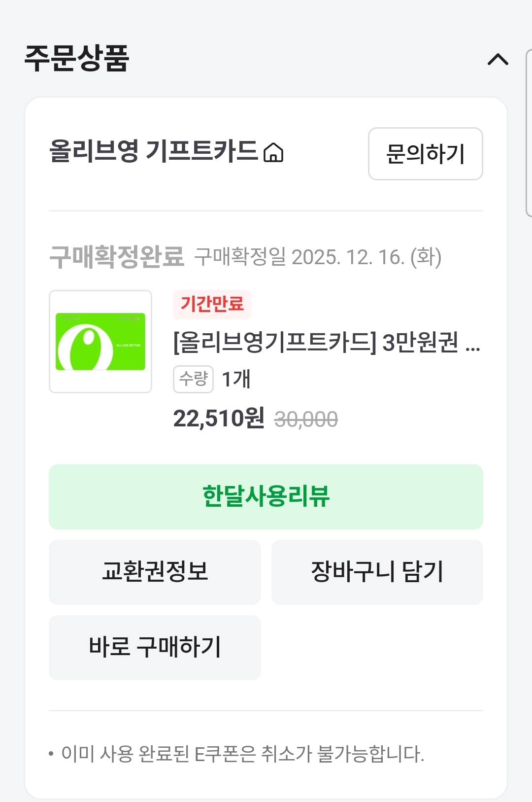This screenshot has width=532, height=802.
Task: Open the store home icon beside 올리브영 기프트카드
Action: click(x=273, y=152)
